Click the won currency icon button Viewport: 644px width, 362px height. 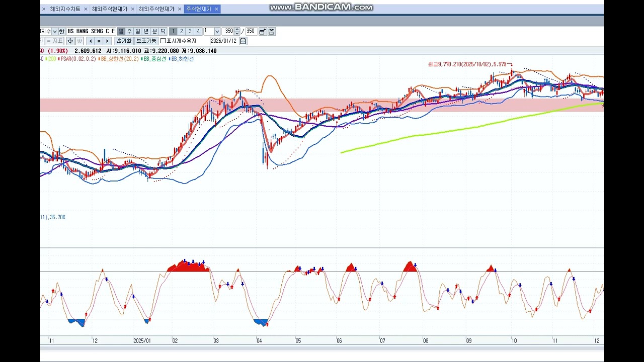point(79,41)
